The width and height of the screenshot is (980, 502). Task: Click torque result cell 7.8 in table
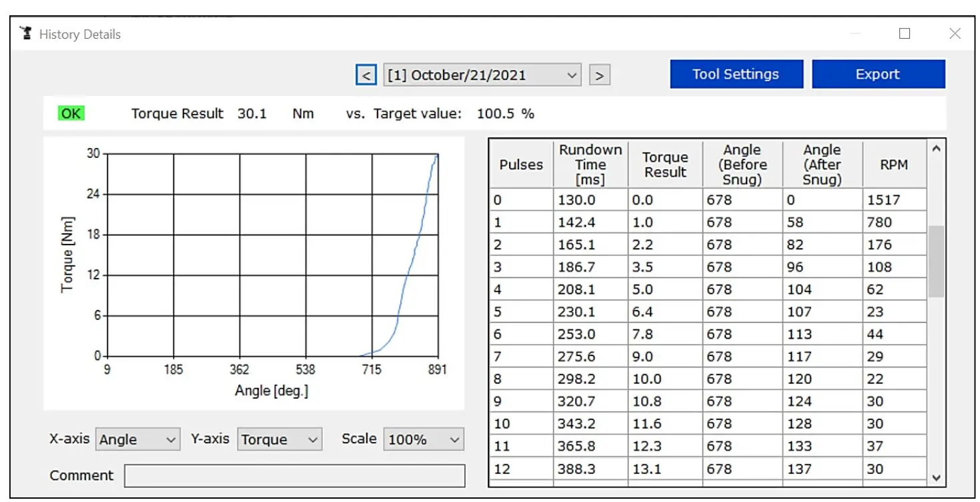665,334
